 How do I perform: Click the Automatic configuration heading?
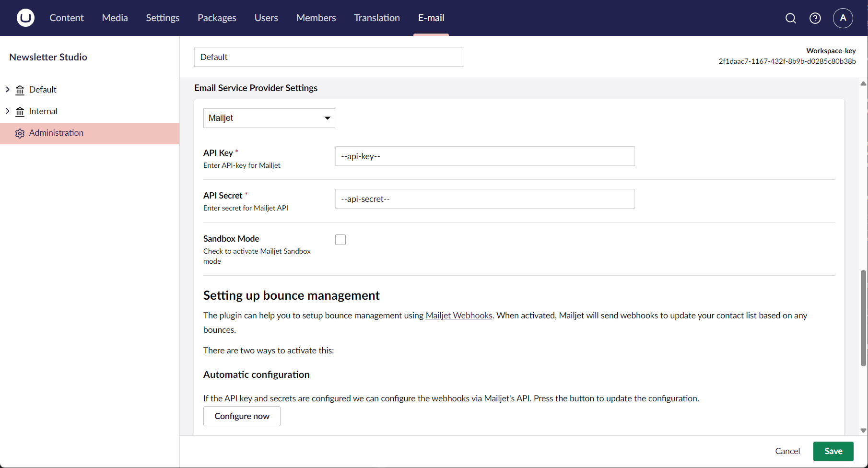256,374
